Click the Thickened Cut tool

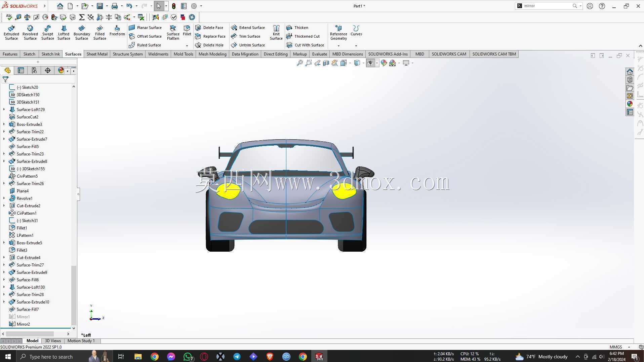303,36
